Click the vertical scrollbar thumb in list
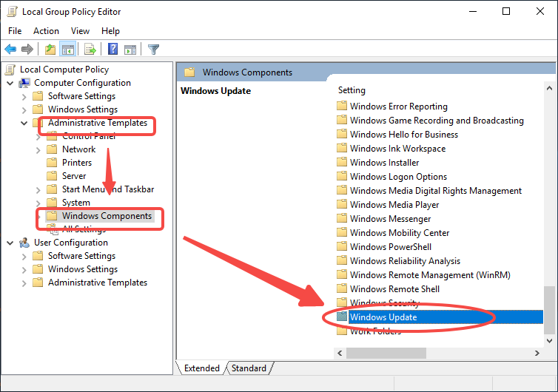This screenshot has height=392, width=558. [x=549, y=310]
